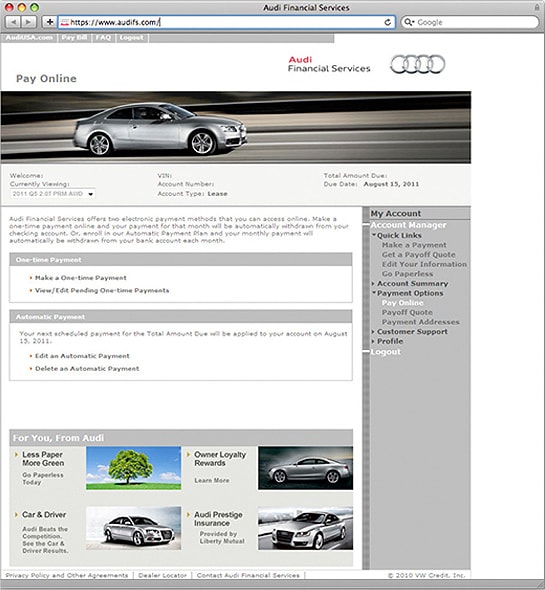Click Learn More under Owner Loyalty Rewards
This screenshot has height=590, width=545.
pos(212,481)
